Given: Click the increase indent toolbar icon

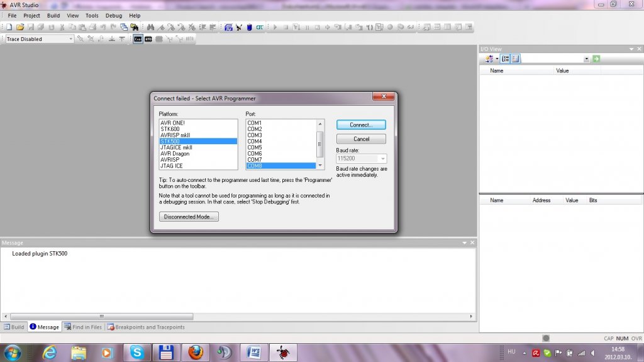Looking at the screenshot, I should click(x=203, y=27).
